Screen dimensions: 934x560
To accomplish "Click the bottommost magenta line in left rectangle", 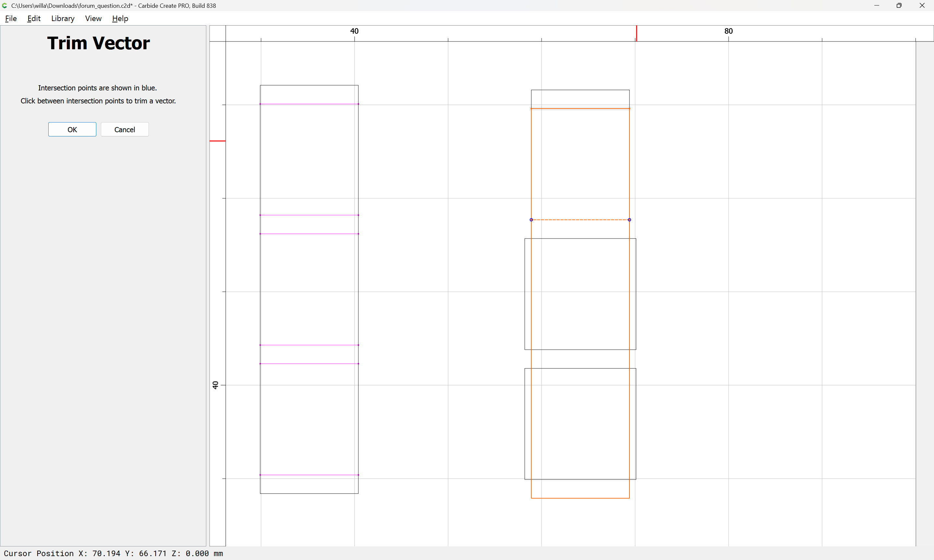I will click(x=309, y=475).
